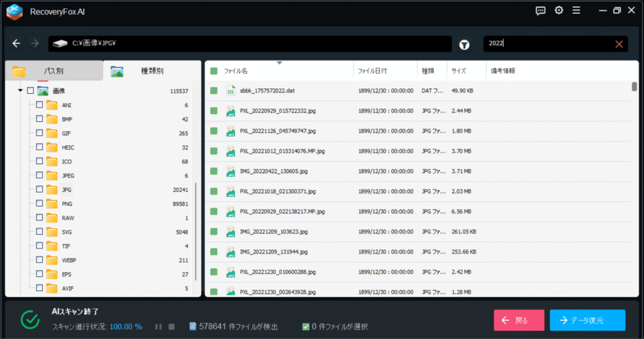Click the detected files document icon
The width and height of the screenshot is (644, 339).
(x=192, y=326)
